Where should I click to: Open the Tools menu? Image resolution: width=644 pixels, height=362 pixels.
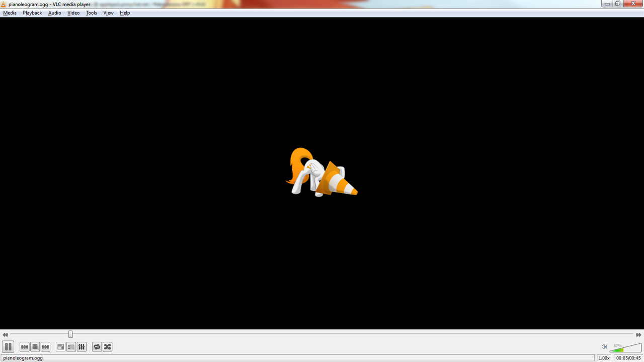click(91, 13)
